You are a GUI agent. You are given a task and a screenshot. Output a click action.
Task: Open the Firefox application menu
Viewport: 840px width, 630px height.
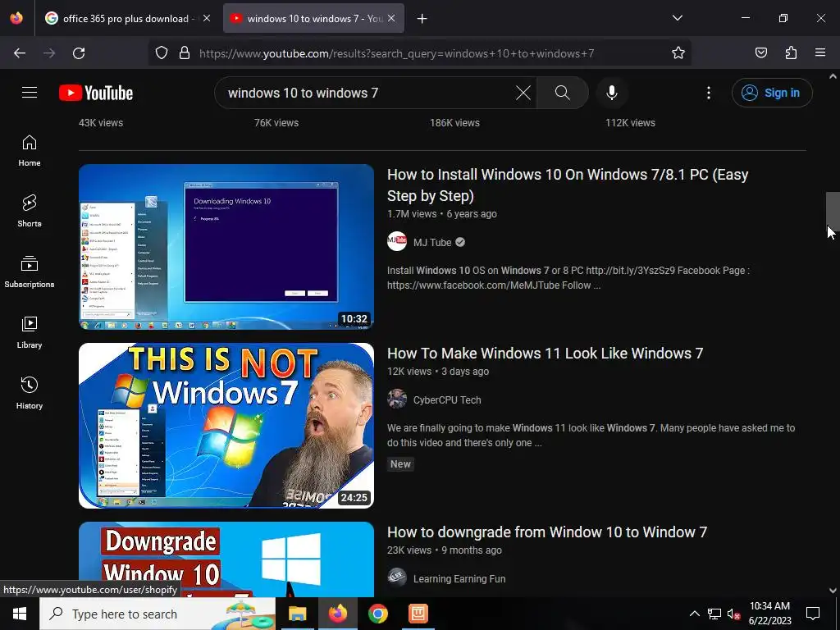pos(820,53)
